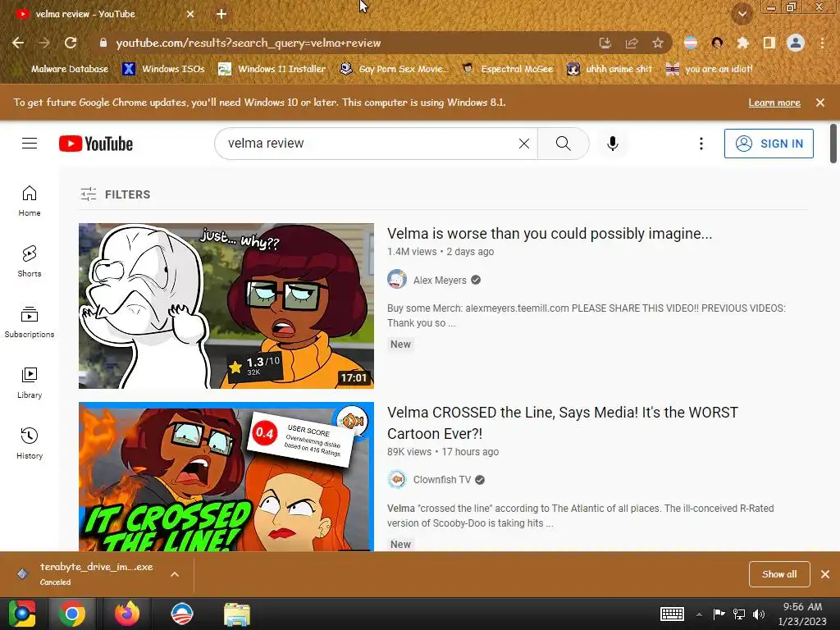
Task: Click the pride flag extension icon
Action: point(691,43)
